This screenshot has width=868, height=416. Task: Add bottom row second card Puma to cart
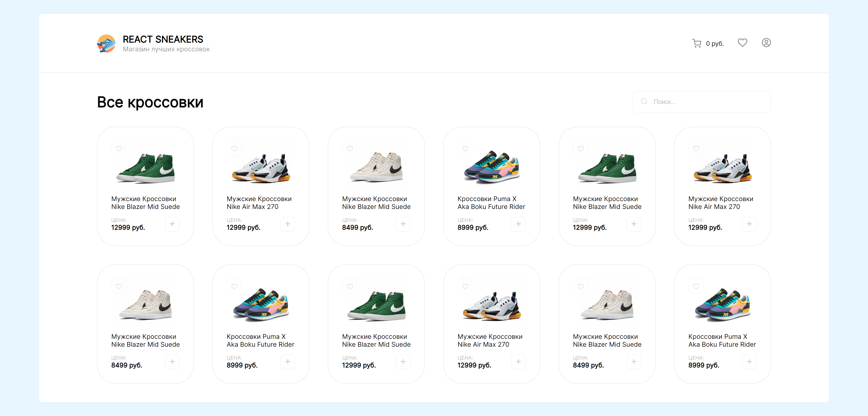(x=287, y=362)
